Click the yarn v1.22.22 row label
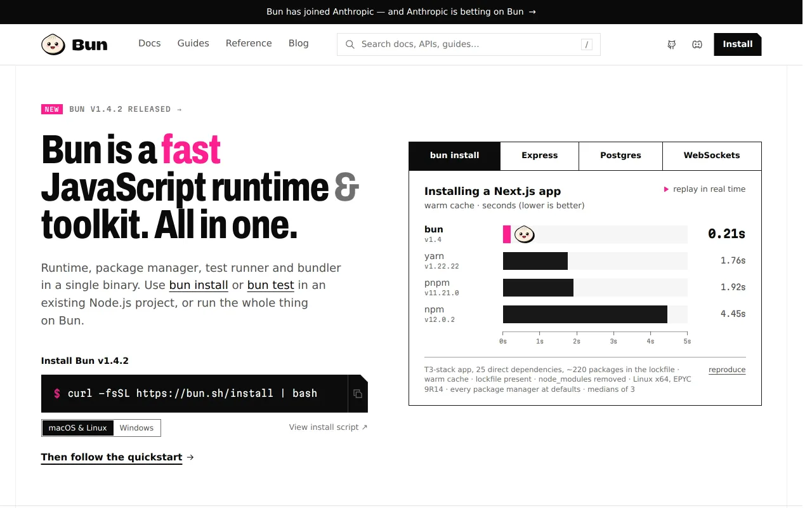Viewport: 812px width, 508px height. [x=442, y=261]
